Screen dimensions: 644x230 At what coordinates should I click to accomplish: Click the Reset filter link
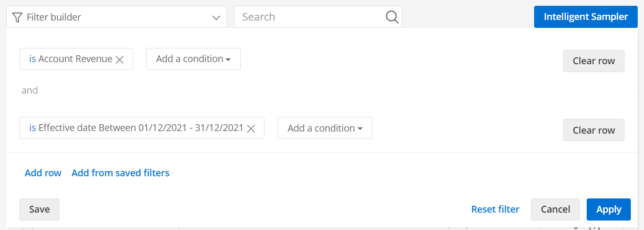(x=495, y=209)
